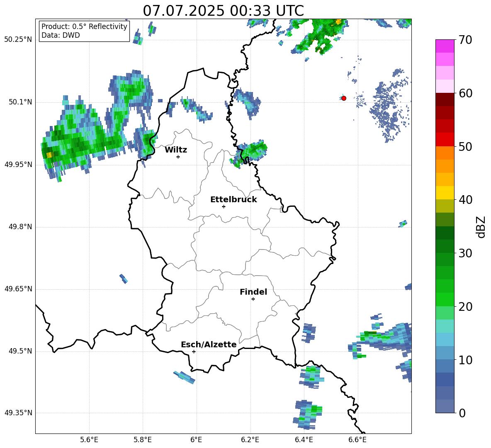Click the 60 tick on colorbar
Screen dimensions: 491x448
465,93
